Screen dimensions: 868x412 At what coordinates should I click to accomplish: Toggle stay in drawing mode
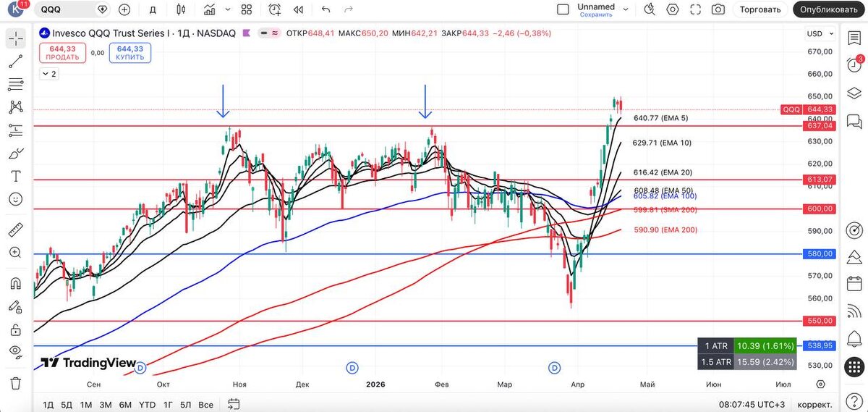click(x=15, y=307)
